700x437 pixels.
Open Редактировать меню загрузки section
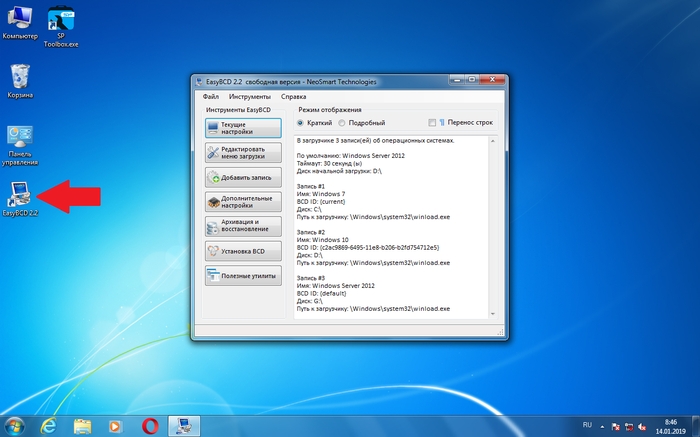pos(243,153)
